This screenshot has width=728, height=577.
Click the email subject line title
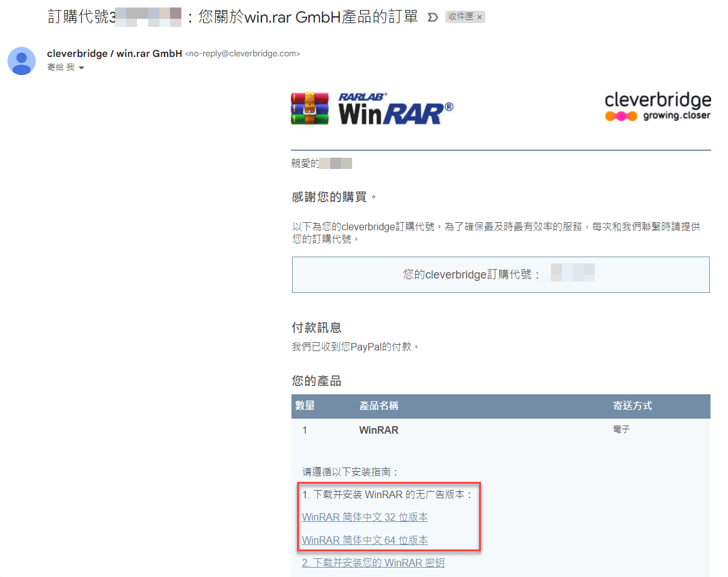tap(233, 17)
